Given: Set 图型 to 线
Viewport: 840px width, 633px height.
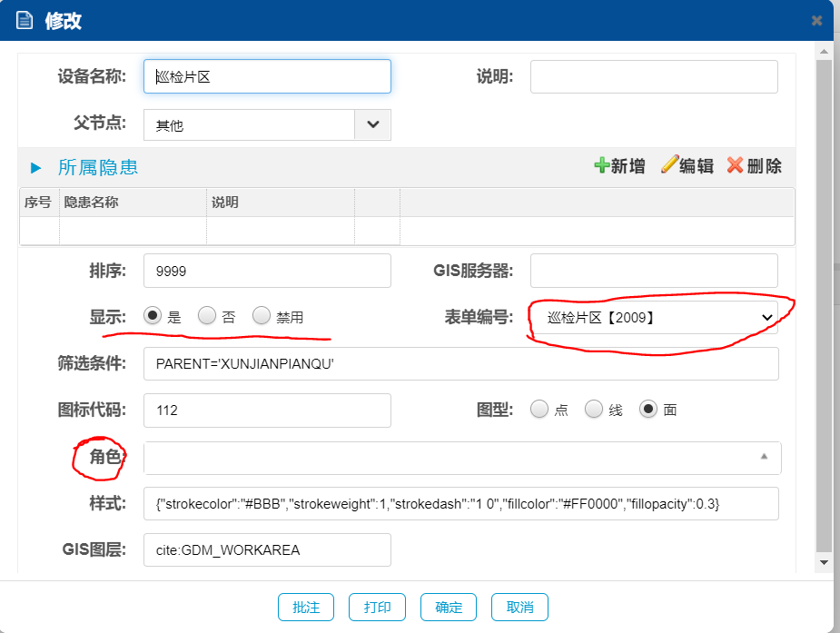Looking at the screenshot, I should 594,410.
